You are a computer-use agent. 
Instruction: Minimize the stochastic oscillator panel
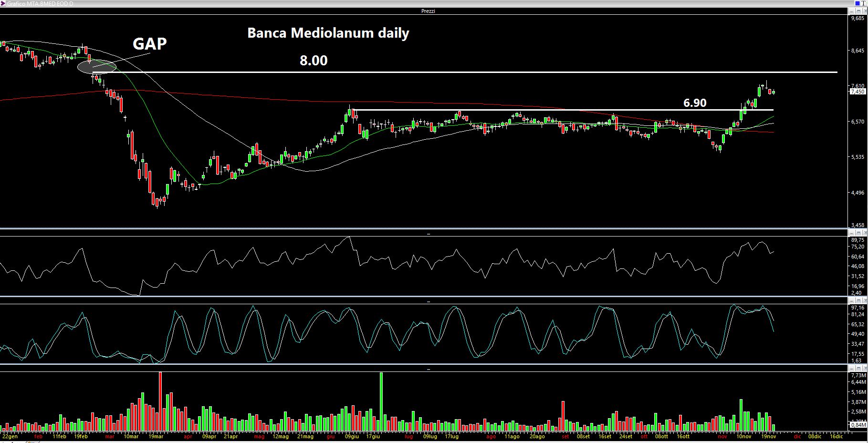coord(851,300)
